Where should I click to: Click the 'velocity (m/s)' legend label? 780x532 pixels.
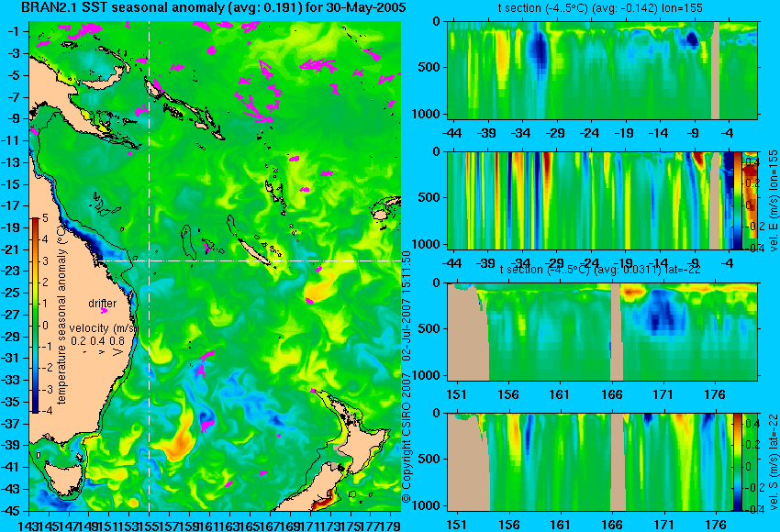103,328
